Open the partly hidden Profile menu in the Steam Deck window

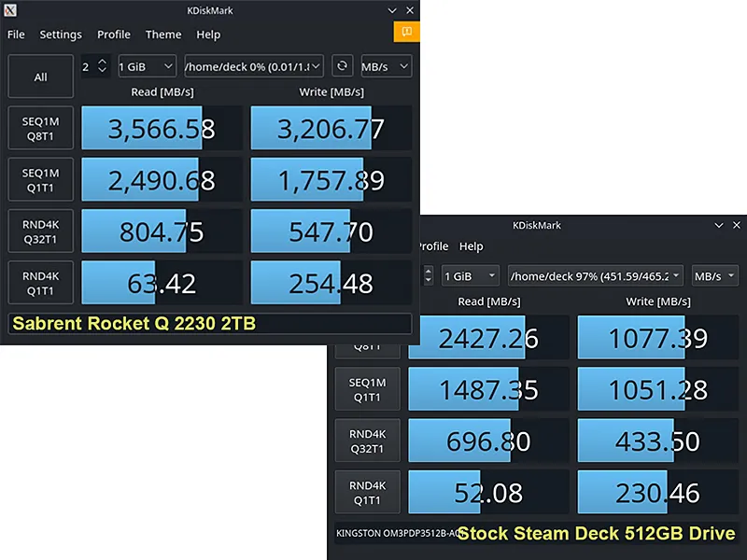coord(434,246)
